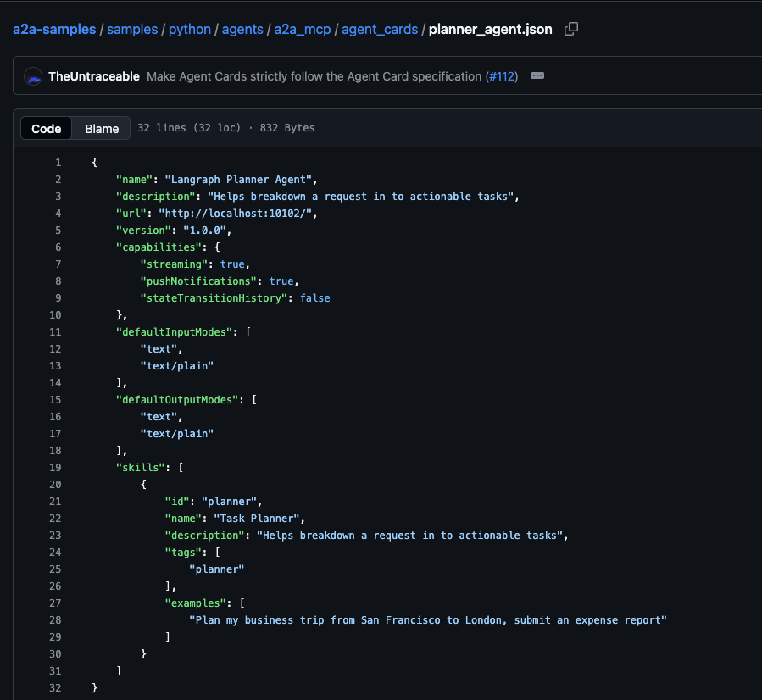Select line number 2
This screenshot has width=762, height=700.
point(58,180)
